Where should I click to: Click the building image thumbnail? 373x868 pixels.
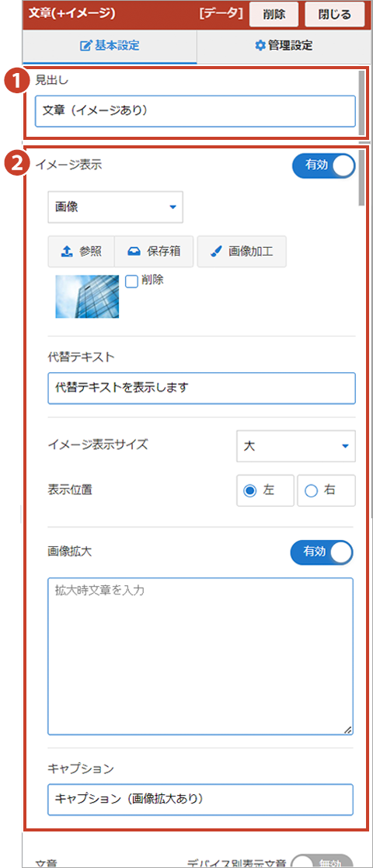coord(88,297)
